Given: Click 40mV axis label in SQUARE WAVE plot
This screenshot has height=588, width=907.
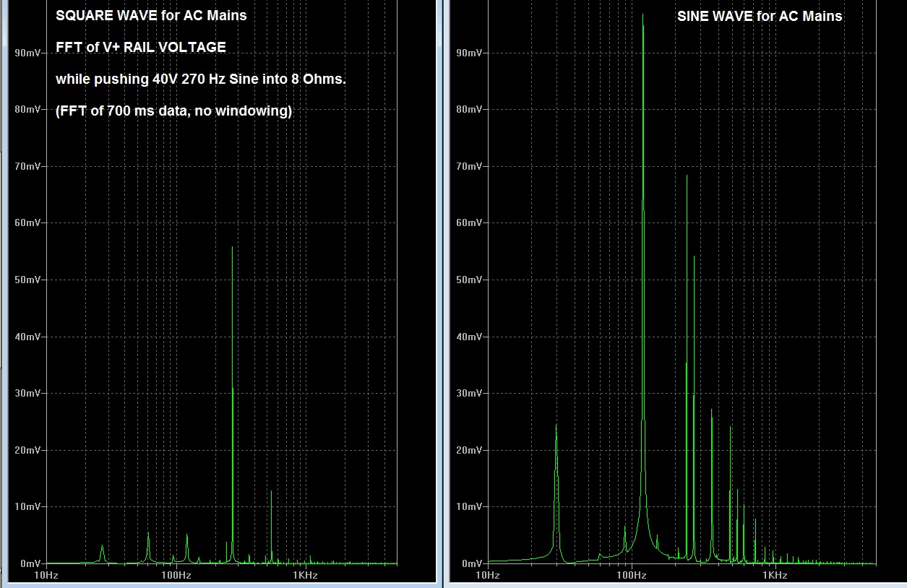Looking at the screenshot, I should 26,337.
